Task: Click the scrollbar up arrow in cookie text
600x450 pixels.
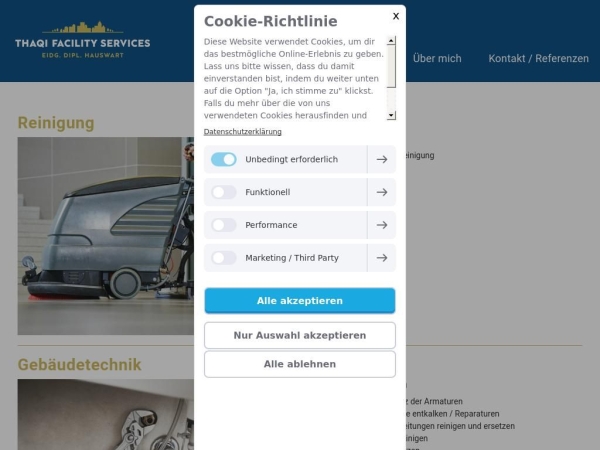Action: [391, 41]
